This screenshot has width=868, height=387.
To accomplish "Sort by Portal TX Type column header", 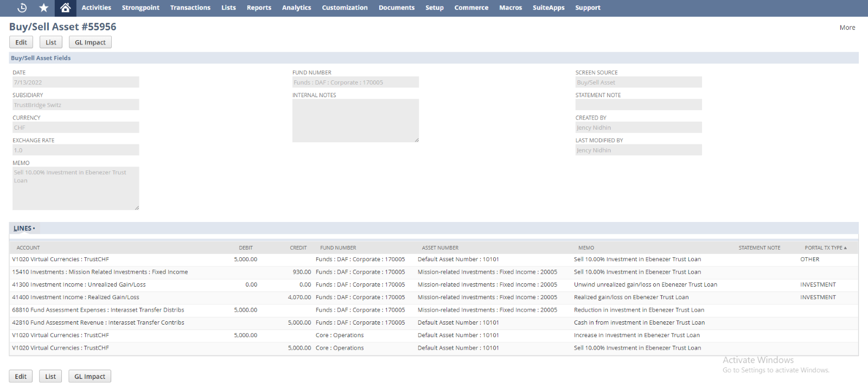I will click(825, 248).
